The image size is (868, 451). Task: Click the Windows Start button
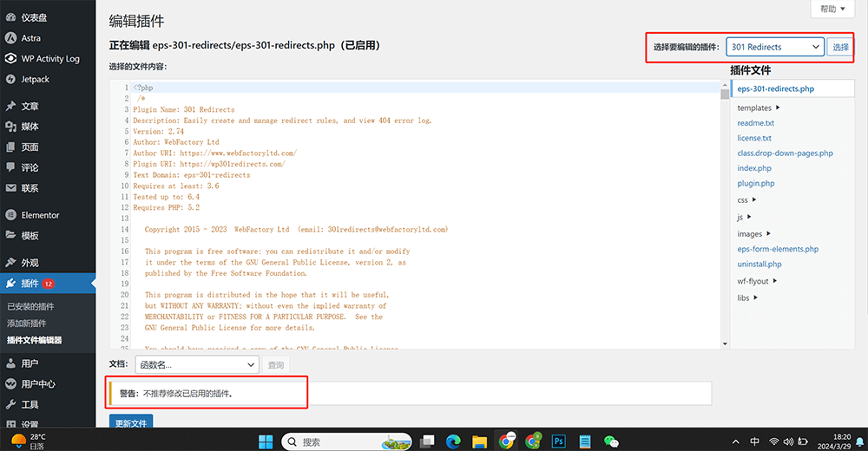(x=266, y=441)
